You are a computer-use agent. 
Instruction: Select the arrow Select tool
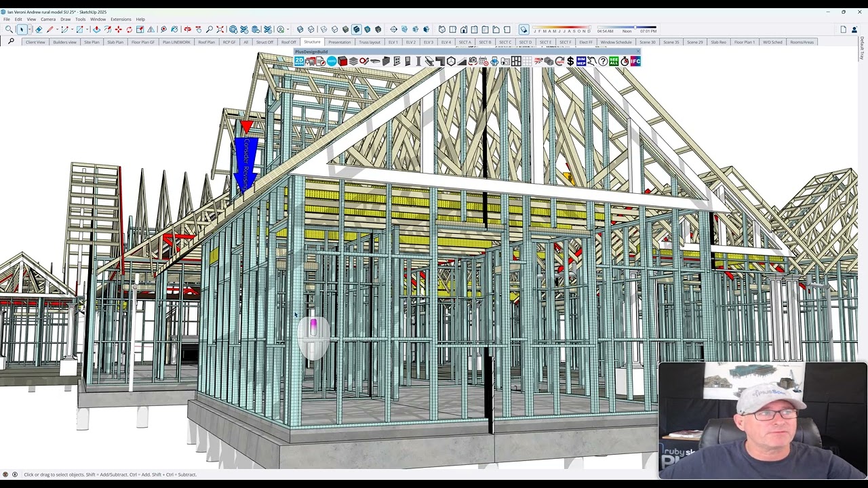[x=22, y=29]
